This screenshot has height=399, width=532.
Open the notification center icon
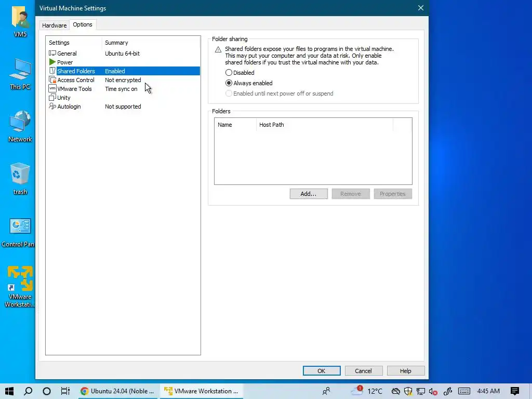click(x=515, y=391)
